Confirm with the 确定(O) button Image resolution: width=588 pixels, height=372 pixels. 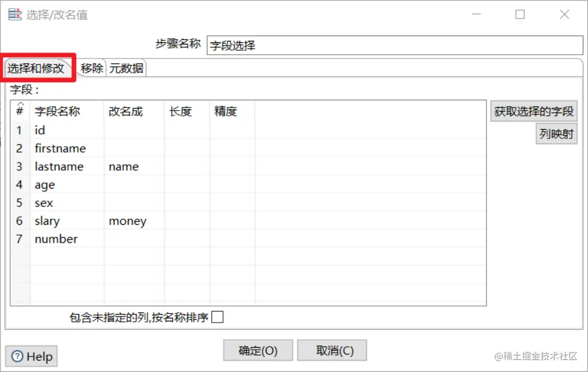pos(258,350)
